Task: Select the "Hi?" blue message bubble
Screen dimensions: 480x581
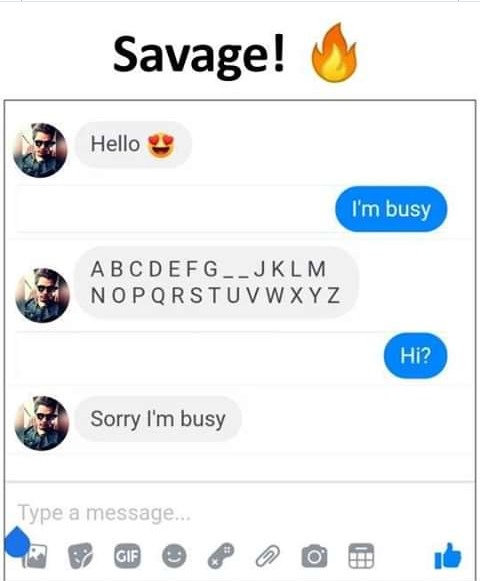Action: (x=416, y=356)
